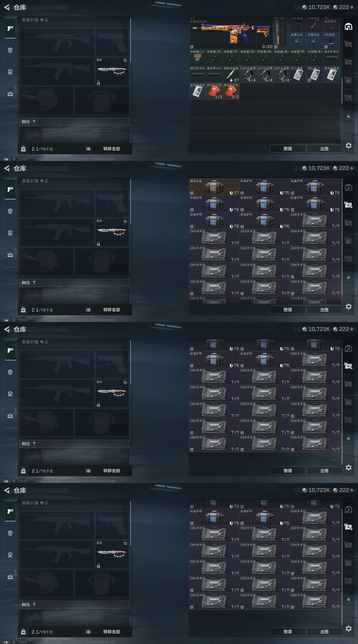358x644 pixels.
Task: Select the 精密头盔 helmet case
Action: 214,187
